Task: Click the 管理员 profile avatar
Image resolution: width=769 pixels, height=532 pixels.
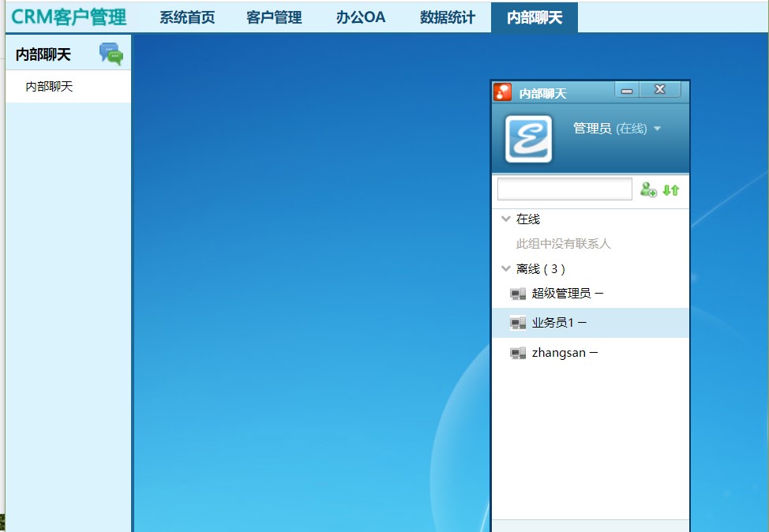Action: click(528, 139)
